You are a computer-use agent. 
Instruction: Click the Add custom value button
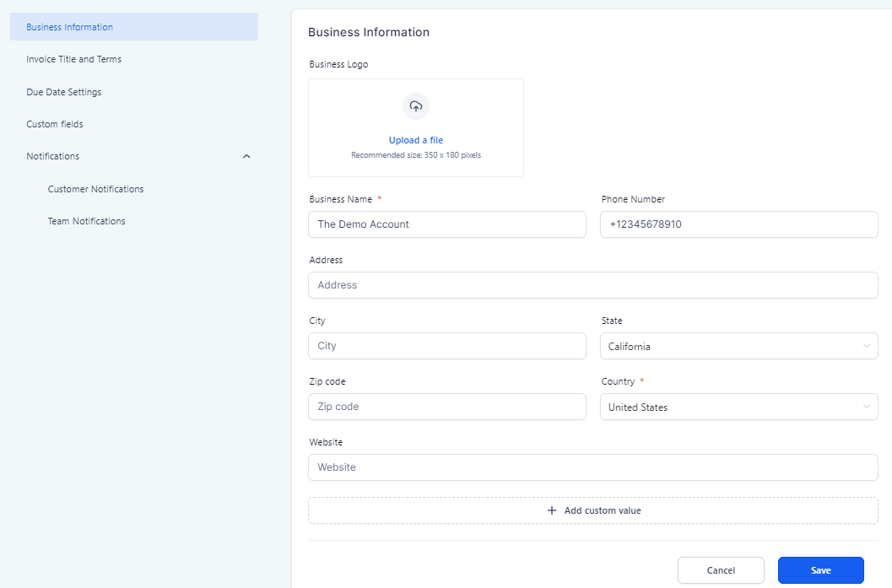coord(602,510)
